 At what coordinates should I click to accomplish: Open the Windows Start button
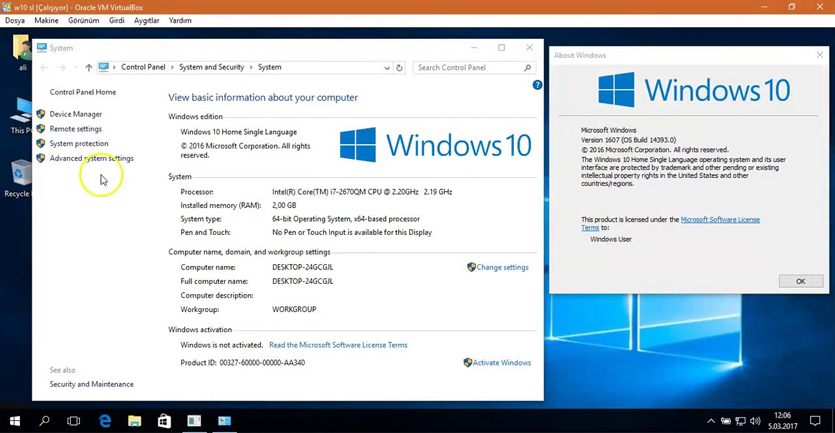tap(15, 421)
